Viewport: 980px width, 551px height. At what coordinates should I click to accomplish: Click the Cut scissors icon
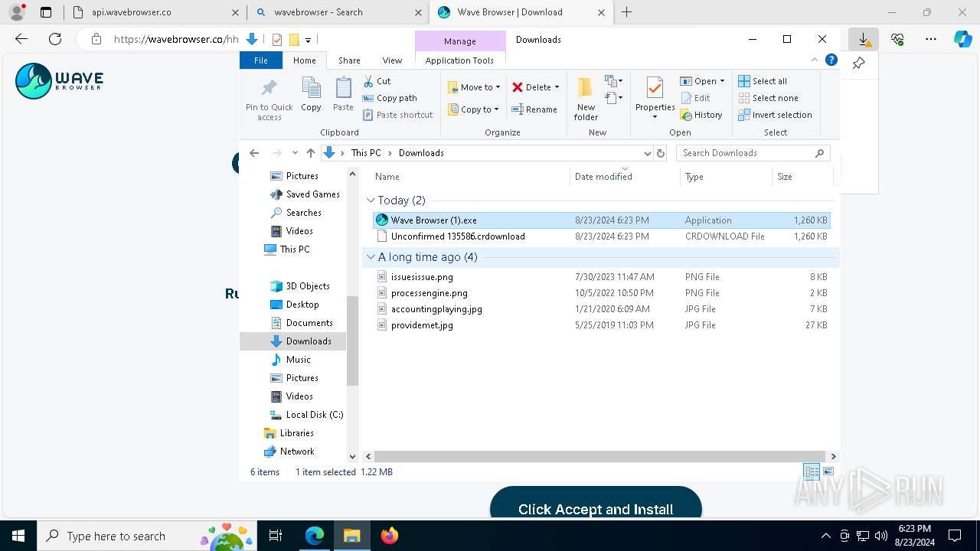pos(368,81)
